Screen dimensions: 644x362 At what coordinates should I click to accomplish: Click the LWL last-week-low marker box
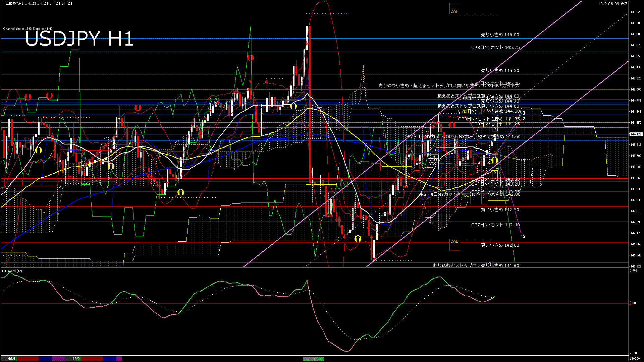(x=454, y=245)
